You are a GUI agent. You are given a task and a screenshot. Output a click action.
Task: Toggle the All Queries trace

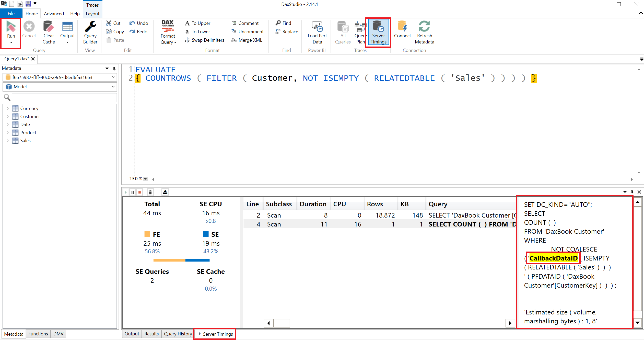343,32
